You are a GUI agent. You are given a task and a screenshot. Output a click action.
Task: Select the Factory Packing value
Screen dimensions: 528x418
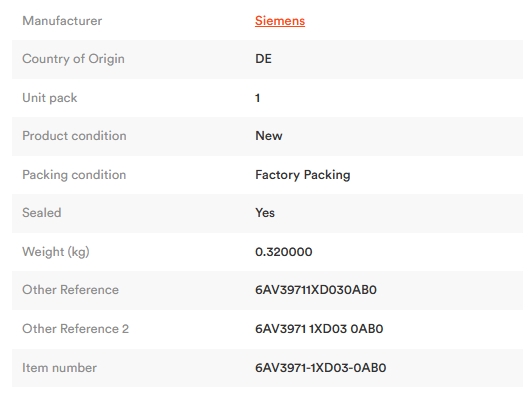(x=303, y=175)
